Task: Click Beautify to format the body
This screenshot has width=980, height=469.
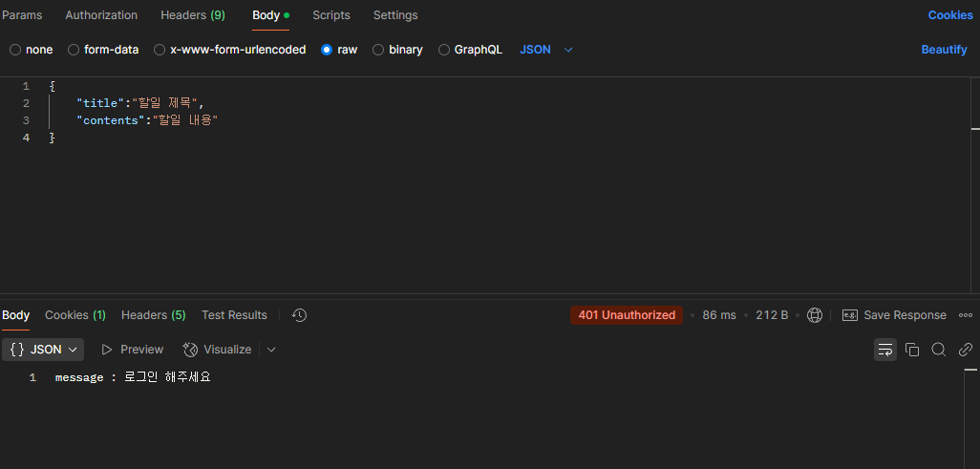Action: pyautogui.click(x=944, y=50)
